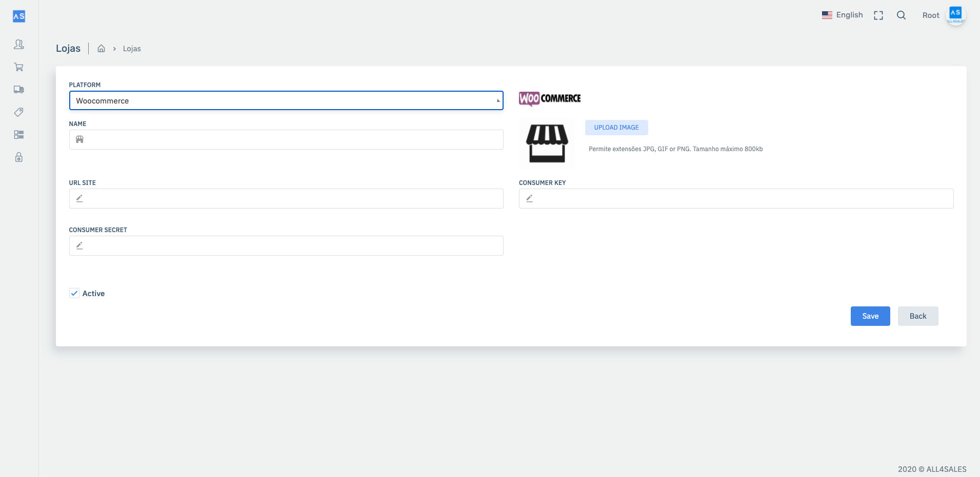The width and height of the screenshot is (980, 477).
Task: Uncheck the Active checkbox
Action: tap(74, 293)
